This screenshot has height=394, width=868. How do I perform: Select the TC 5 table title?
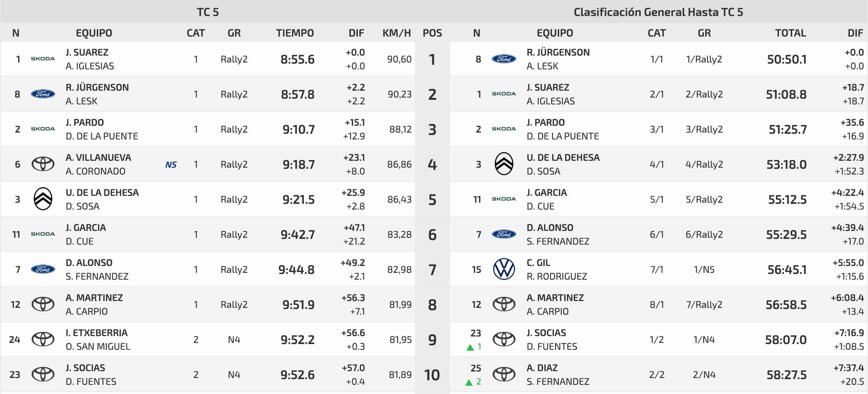click(x=208, y=12)
